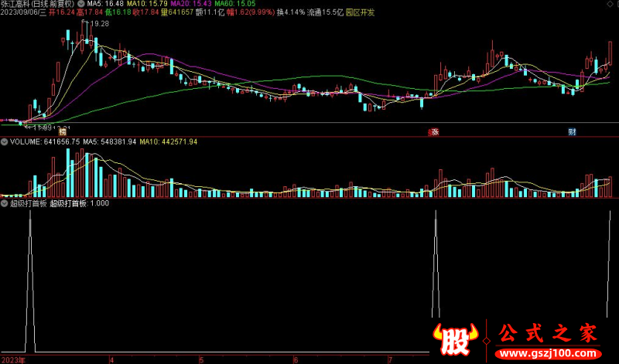
Task: Click the change 幅1.62(9.99%)
Action: click(x=251, y=12)
